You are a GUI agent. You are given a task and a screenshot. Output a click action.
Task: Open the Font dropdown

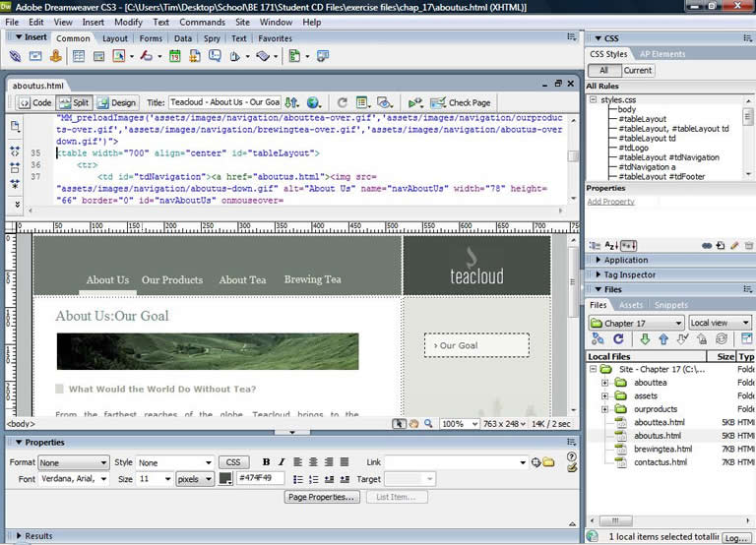pyautogui.click(x=74, y=479)
